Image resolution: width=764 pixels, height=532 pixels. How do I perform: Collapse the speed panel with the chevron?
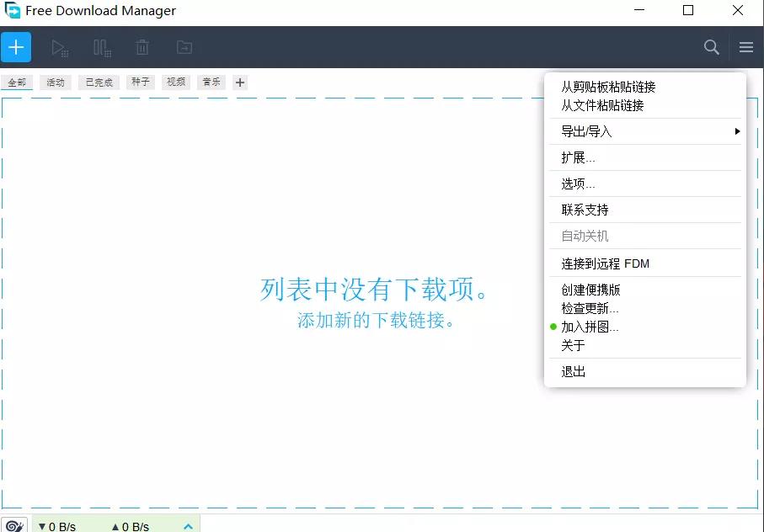pos(187,524)
